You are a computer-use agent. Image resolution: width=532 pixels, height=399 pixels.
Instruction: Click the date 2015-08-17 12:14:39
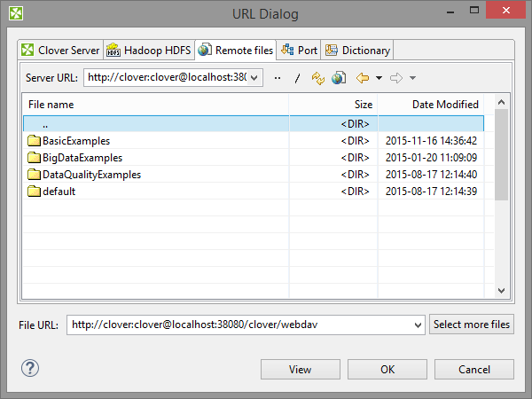click(x=431, y=191)
